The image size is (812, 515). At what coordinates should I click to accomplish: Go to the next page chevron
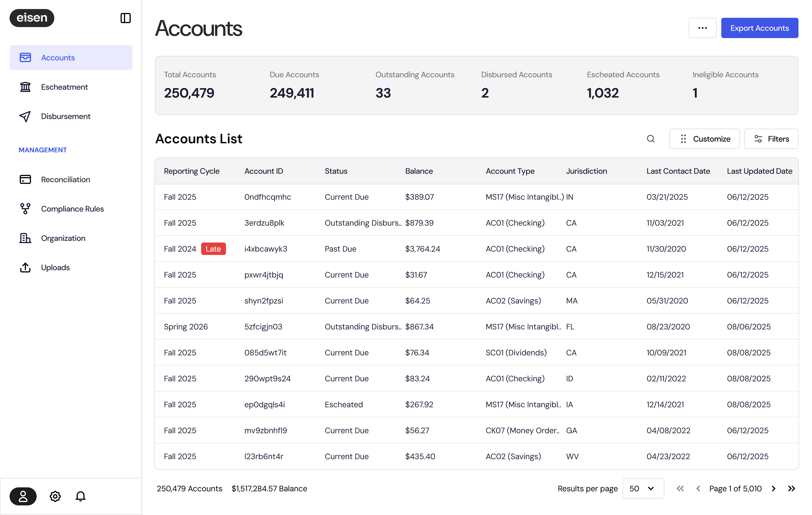click(x=773, y=488)
